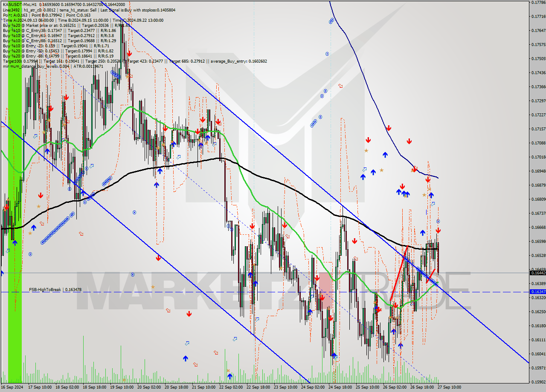
Task: Click the '20 Sep 18:00' time label
Action: 177,387
